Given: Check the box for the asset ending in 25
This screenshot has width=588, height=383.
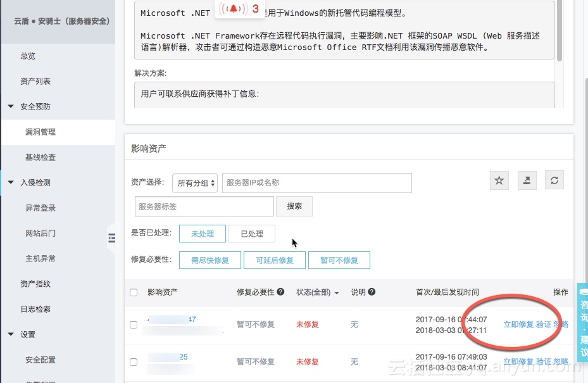Looking at the screenshot, I should tap(134, 362).
